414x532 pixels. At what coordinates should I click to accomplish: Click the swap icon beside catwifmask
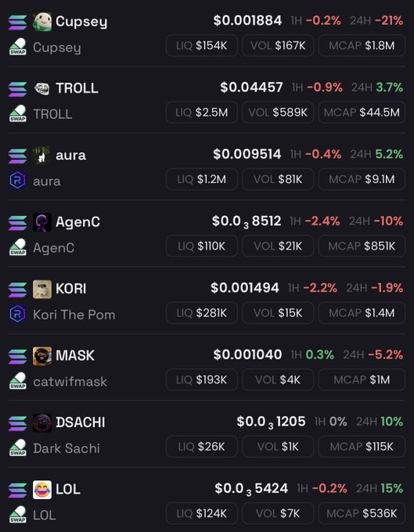[x=18, y=381]
